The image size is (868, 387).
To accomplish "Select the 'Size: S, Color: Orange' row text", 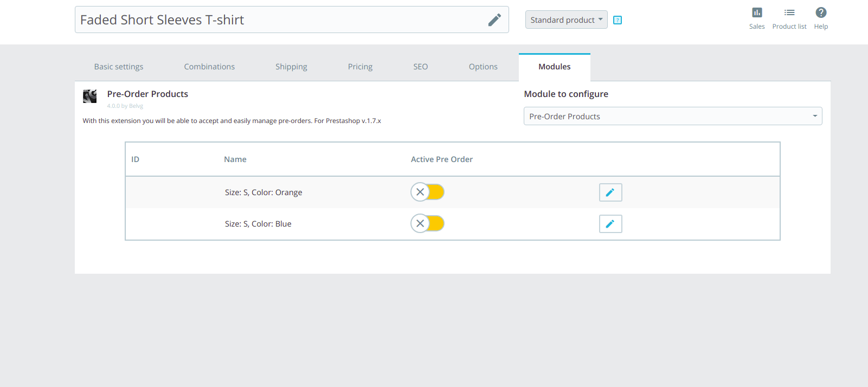I will click(x=263, y=192).
